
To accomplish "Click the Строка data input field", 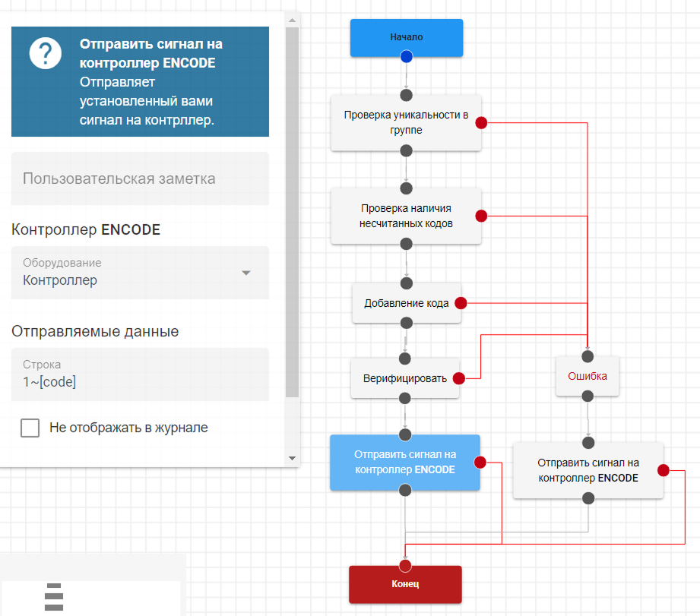I will (140, 374).
